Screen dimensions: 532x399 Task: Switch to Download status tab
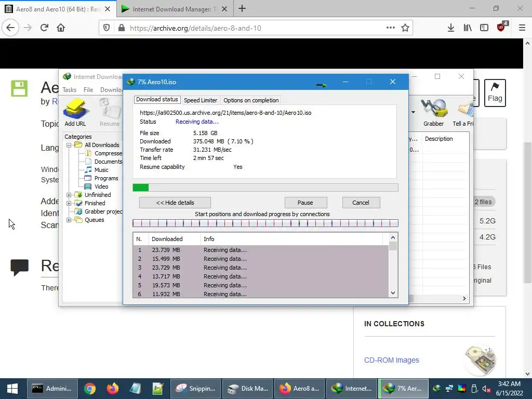157,99
